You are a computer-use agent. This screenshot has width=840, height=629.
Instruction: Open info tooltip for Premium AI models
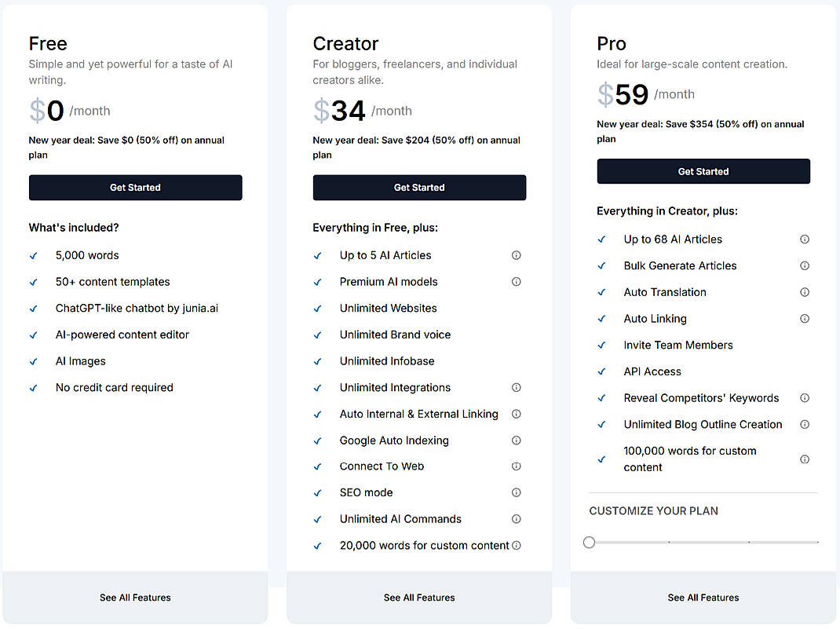(516, 282)
